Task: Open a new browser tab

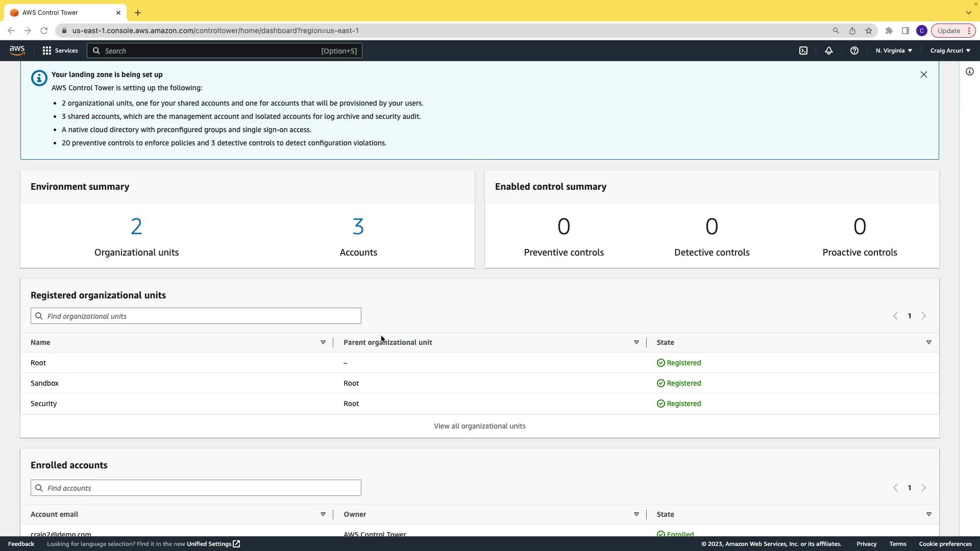Action: [138, 13]
